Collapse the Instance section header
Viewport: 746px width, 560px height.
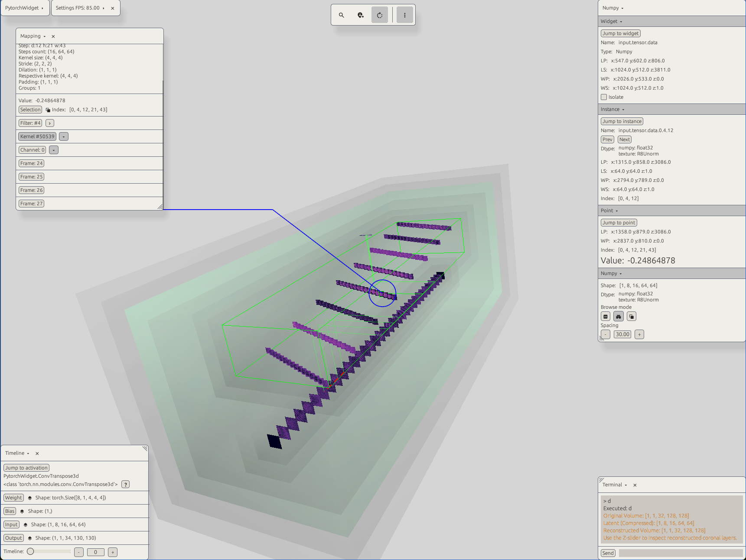(x=672, y=109)
